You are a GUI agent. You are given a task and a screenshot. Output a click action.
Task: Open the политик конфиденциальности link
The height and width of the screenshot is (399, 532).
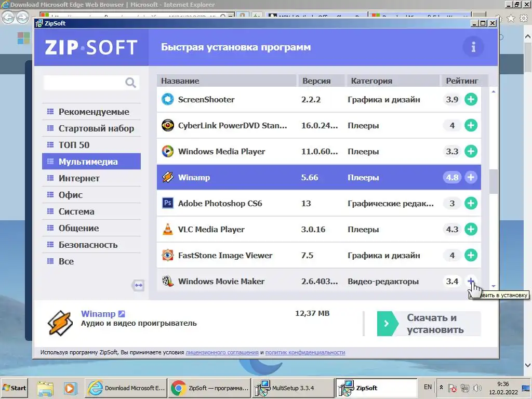click(x=305, y=353)
